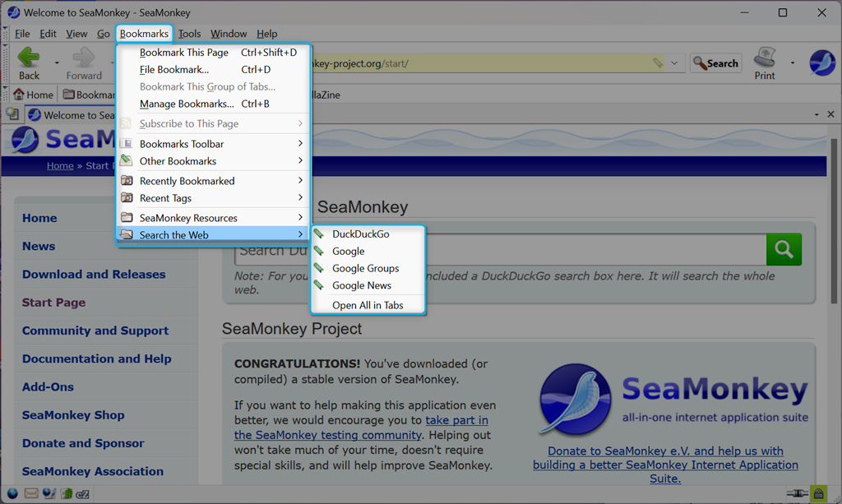
Task: Click the Recent Tags menu icon
Action: point(127,197)
